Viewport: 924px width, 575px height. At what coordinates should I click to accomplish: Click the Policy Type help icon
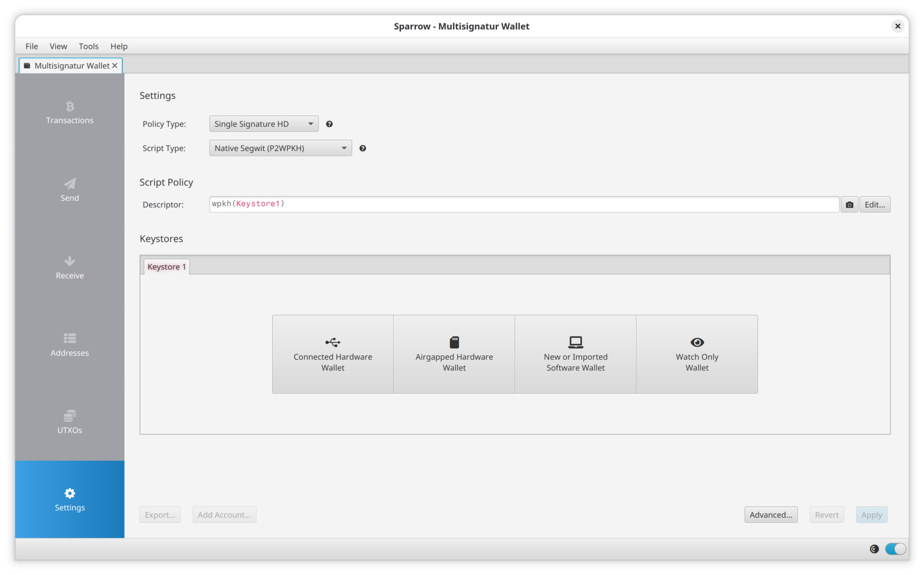329,124
